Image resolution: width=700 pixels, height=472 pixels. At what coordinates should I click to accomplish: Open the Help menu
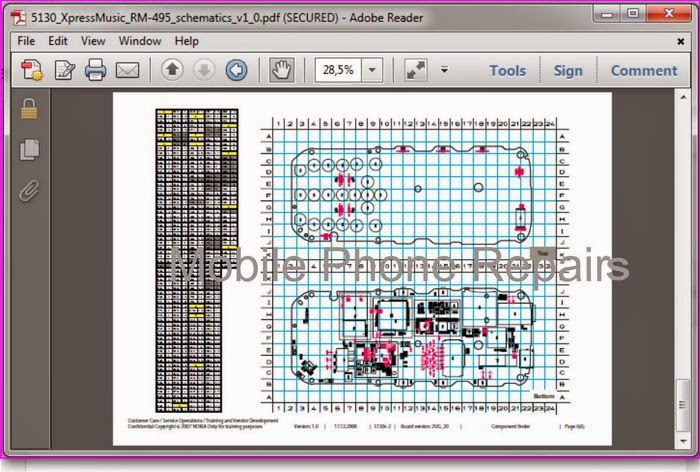click(x=187, y=41)
